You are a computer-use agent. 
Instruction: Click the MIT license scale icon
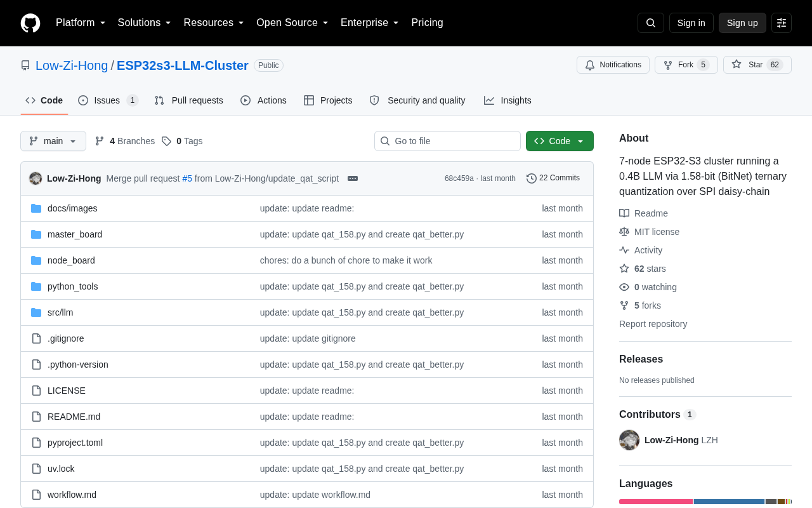coord(624,232)
